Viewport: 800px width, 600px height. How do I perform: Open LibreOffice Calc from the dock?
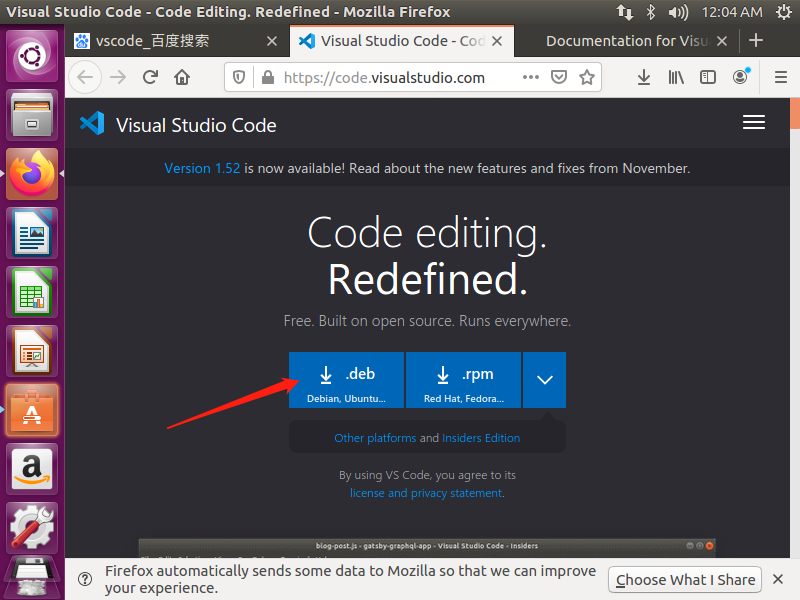[32, 292]
